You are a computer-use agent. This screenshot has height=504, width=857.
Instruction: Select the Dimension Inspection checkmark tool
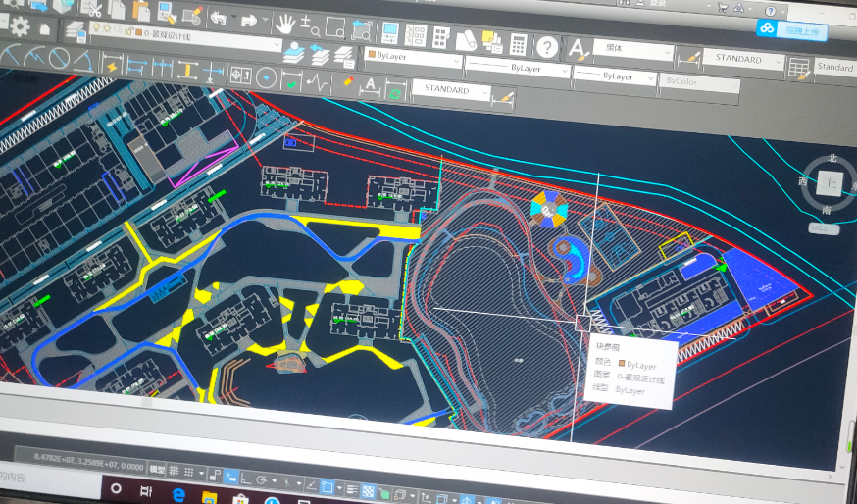tap(291, 80)
